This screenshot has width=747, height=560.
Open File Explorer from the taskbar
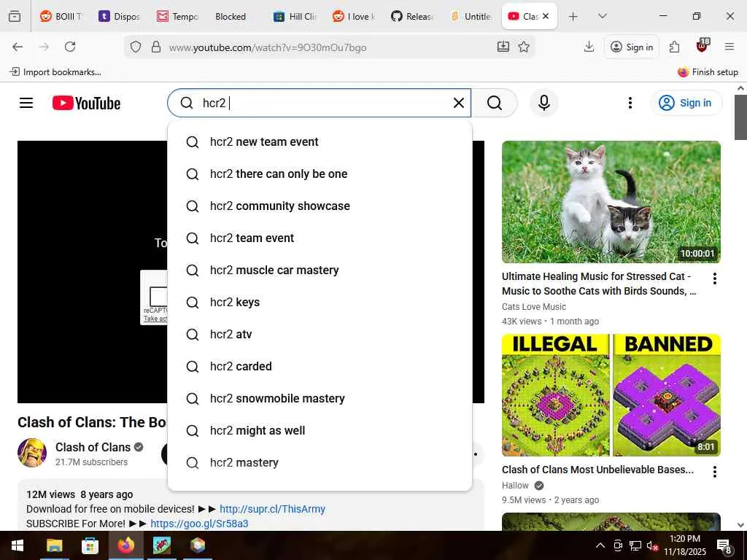pyautogui.click(x=54, y=545)
